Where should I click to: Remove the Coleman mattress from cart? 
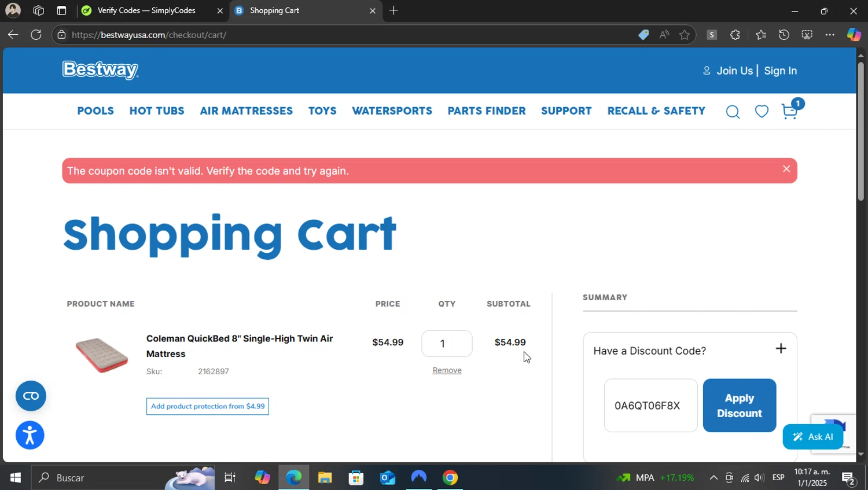coord(447,370)
